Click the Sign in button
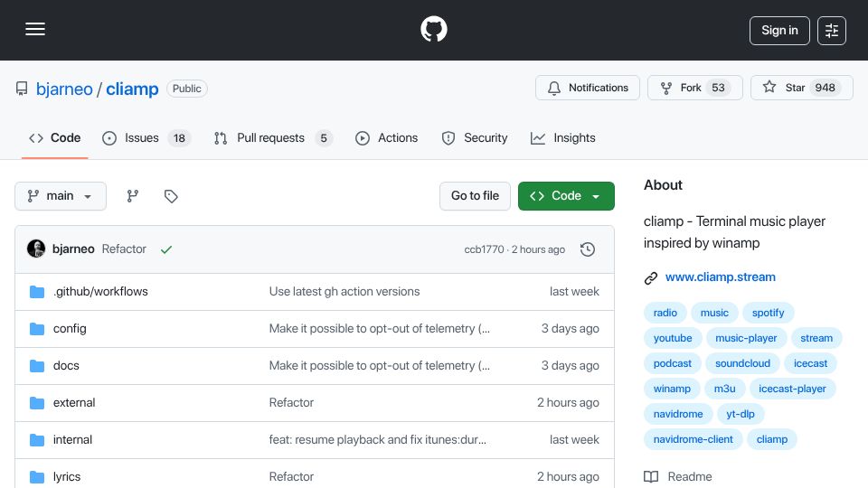 pyautogui.click(x=779, y=31)
